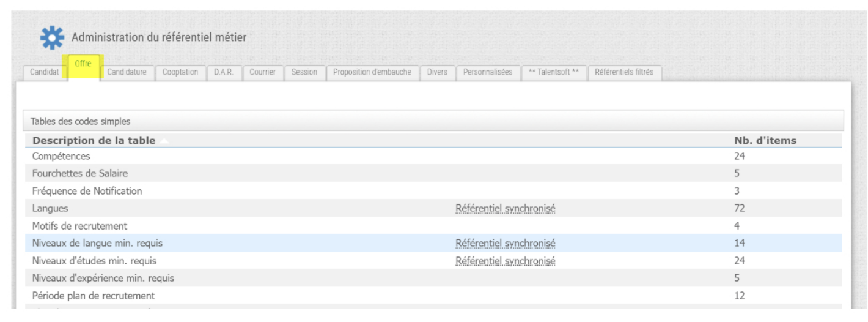The width and height of the screenshot is (868, 322).
Task: Open the Candidature tab
Action: coord(127,72)
